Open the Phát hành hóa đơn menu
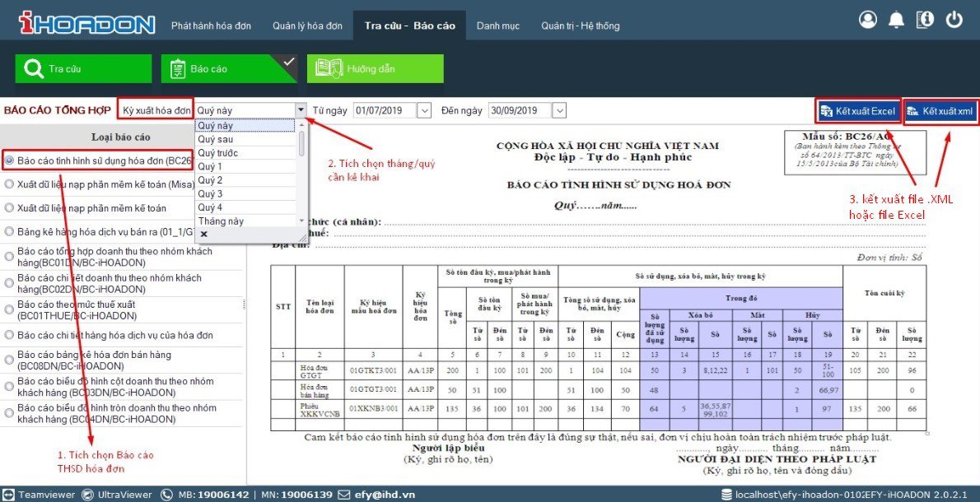Viewport: 980px width, 502px height. coord(211,26)
